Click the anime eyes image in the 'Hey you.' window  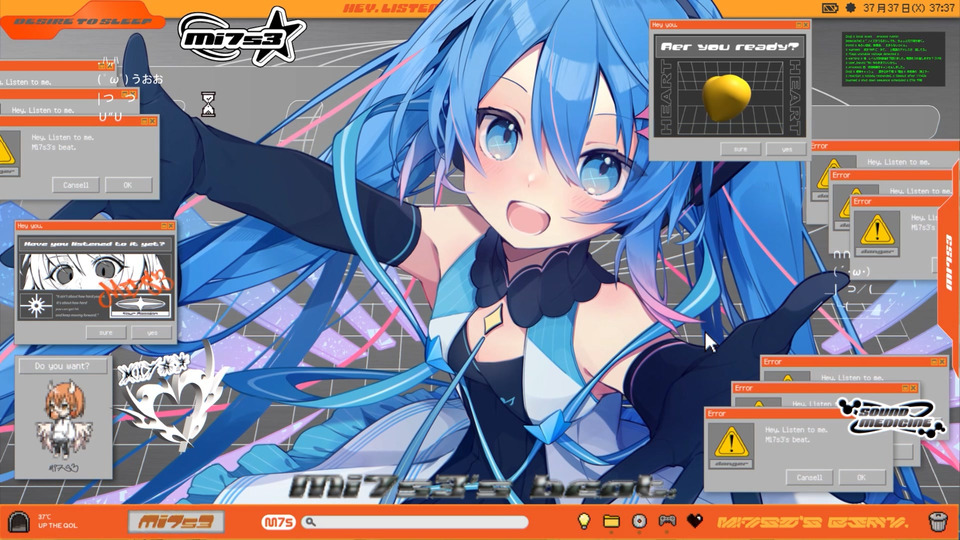(x=95, y=272)
